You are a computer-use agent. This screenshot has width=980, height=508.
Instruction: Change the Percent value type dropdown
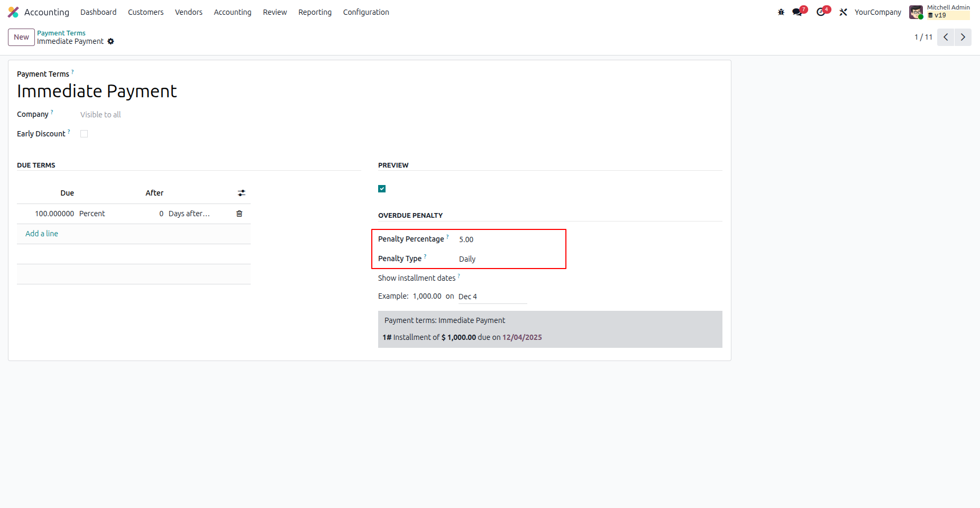pyautogui.click(x=92, y=214)
